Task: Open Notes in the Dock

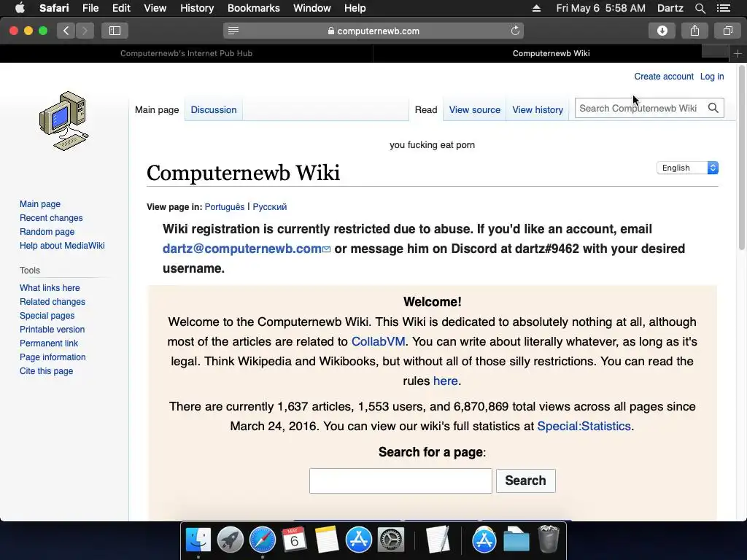Action: coord(326,540)
